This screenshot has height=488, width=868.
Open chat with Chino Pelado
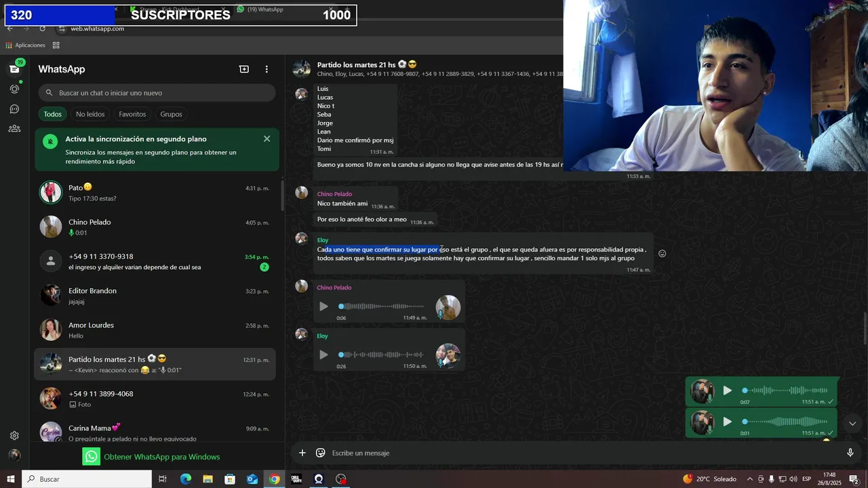(155, 227)
